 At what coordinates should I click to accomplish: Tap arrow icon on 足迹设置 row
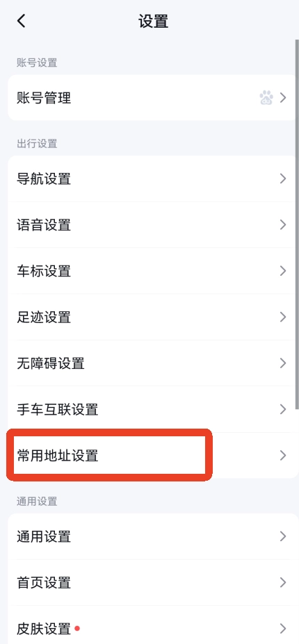(283, 317)
